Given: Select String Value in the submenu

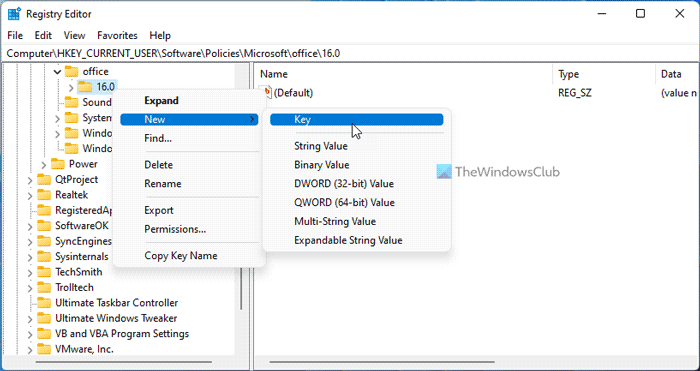Looking at the screenshot, I should [357, 146].
